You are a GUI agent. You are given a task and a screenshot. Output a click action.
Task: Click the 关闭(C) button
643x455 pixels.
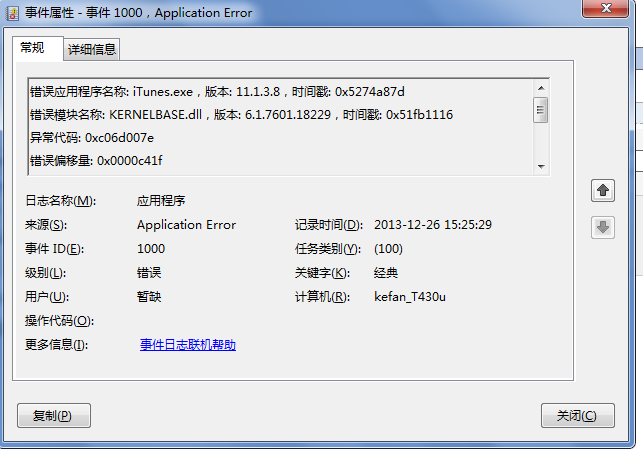(x=577, y=416)
